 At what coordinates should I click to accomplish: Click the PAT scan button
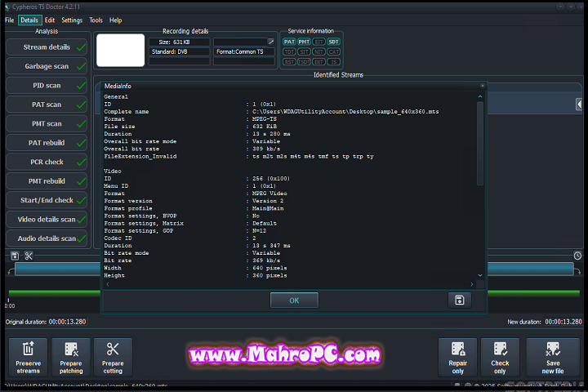click(x=47, y=105)
